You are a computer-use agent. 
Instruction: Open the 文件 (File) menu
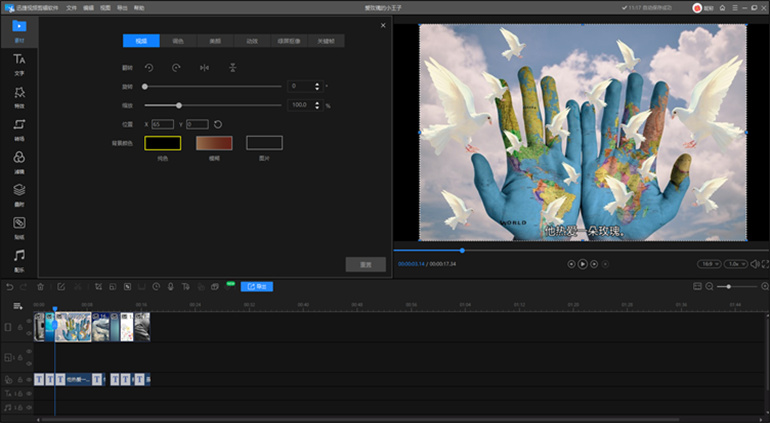pyautogui.click(x=72, y=8)
